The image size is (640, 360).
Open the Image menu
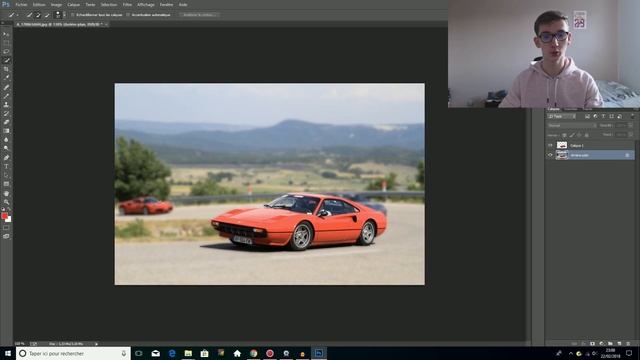[56, 4]
